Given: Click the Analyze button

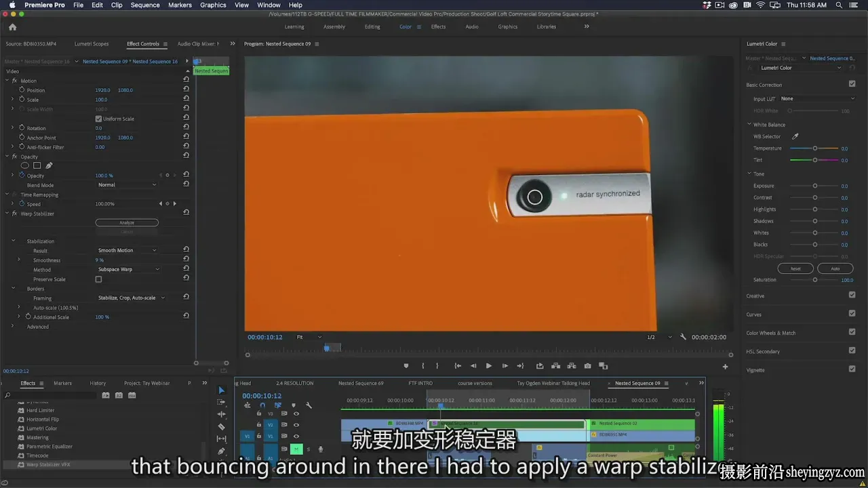Looking at the screenshot, I should pos(127,222).
